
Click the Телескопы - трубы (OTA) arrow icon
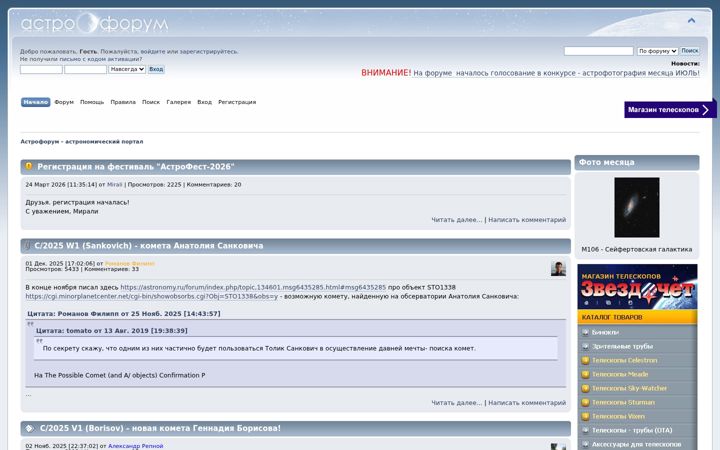585,430
